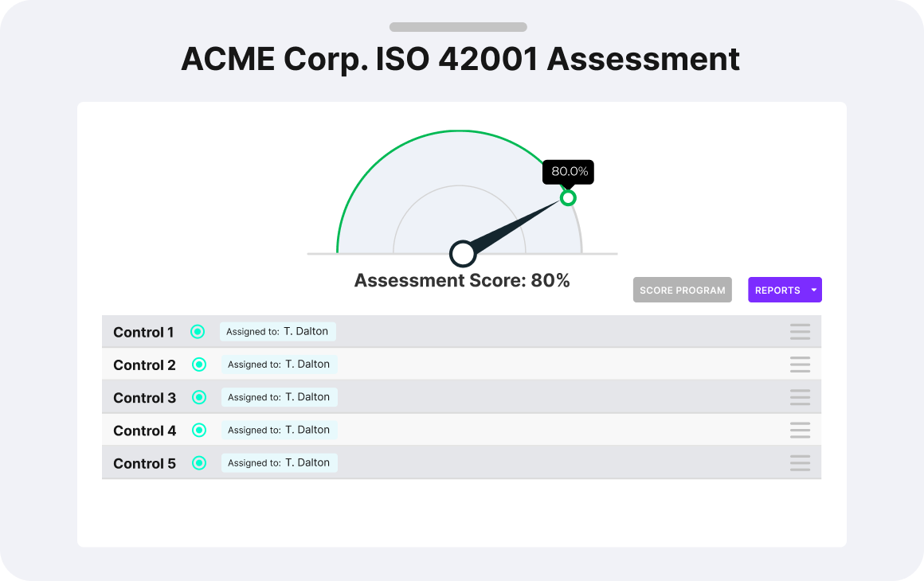This screenshot has height=581, width=924.
Task: Click the Score Program button
Action: [683, 290]
